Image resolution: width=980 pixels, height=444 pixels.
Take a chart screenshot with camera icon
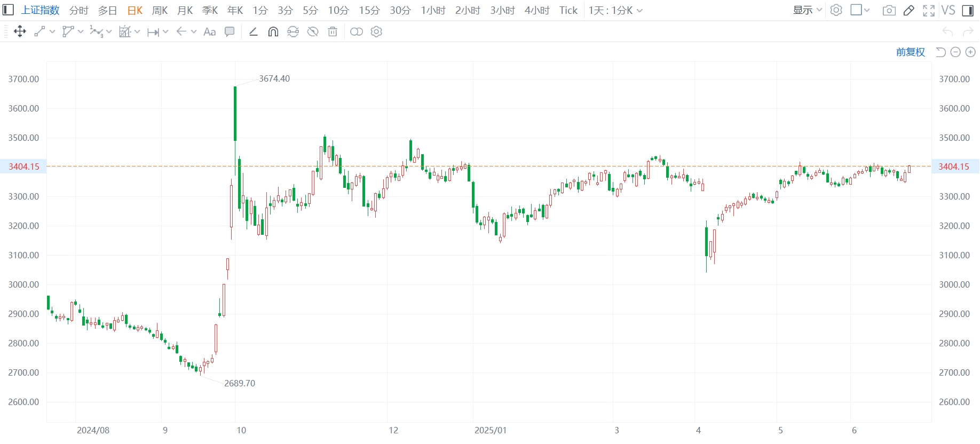(x=889, y=11)
